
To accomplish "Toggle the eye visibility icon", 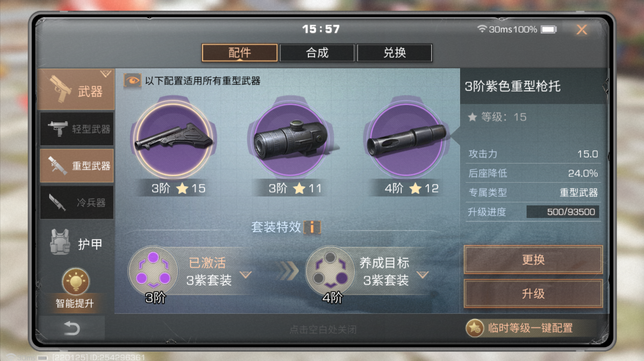I will click(132, 81).
